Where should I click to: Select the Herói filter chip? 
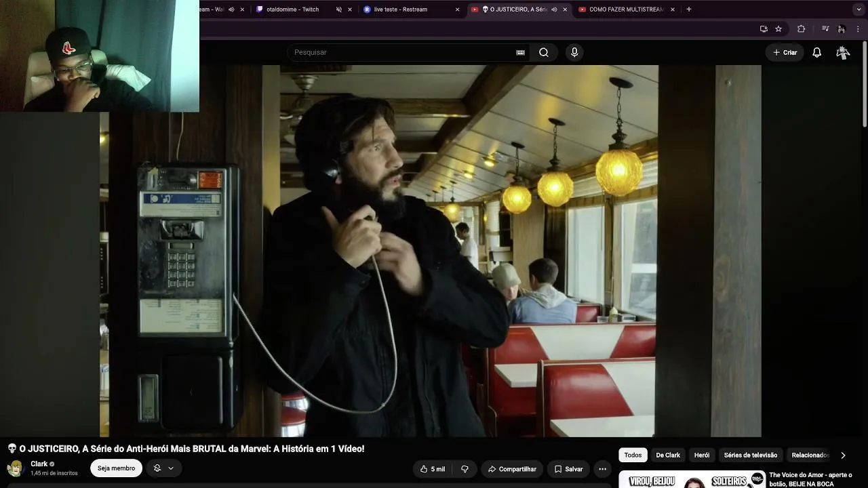pyautogui.click(x=702, y=455)
